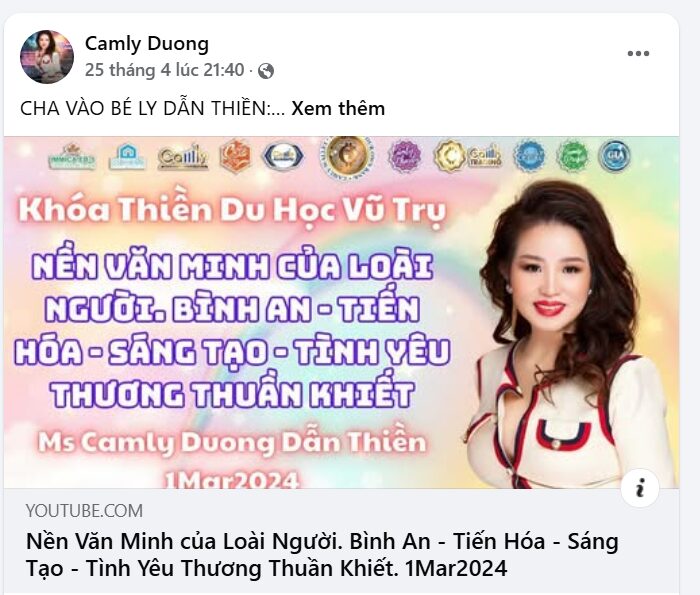Click the globe public-audience icon

click(x=266, y=71)
